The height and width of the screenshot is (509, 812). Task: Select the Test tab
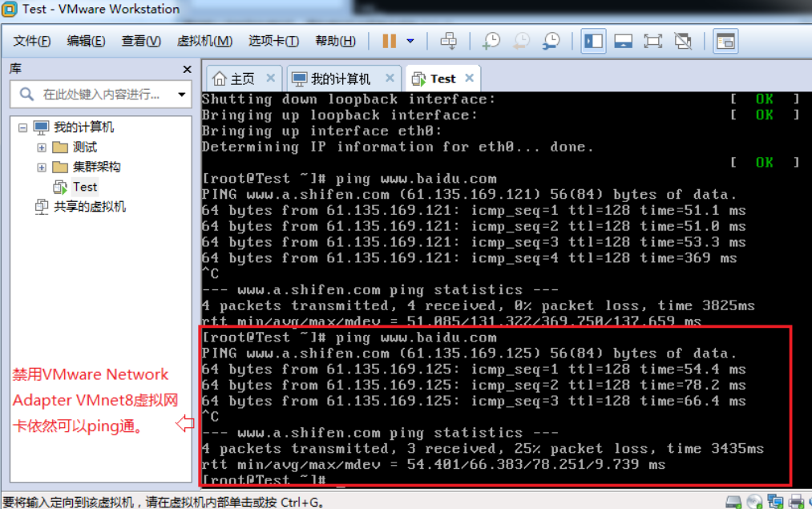click(x=442, y=79)
